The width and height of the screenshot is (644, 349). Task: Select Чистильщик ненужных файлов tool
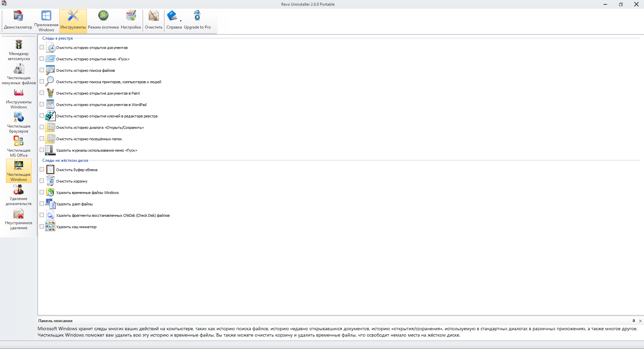tap(19, 74)
